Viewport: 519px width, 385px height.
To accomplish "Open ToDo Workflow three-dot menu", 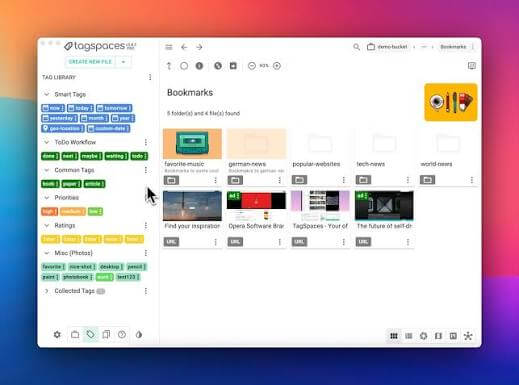I will tap(146, 142).
